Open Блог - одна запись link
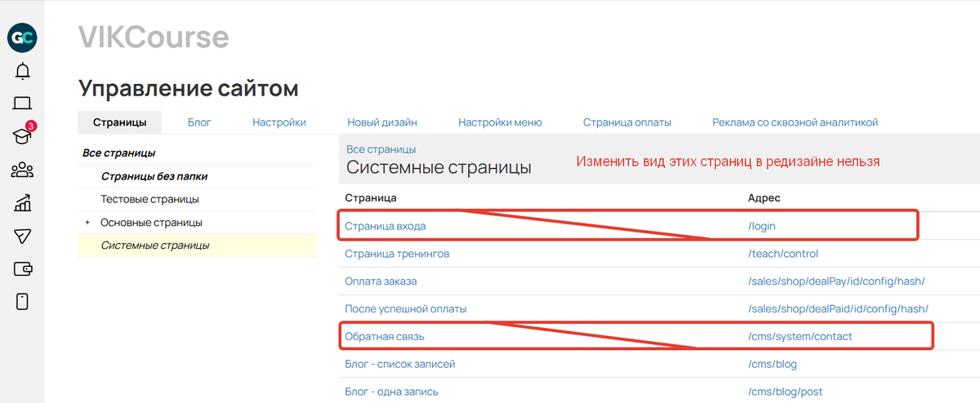 click(392, 392)
